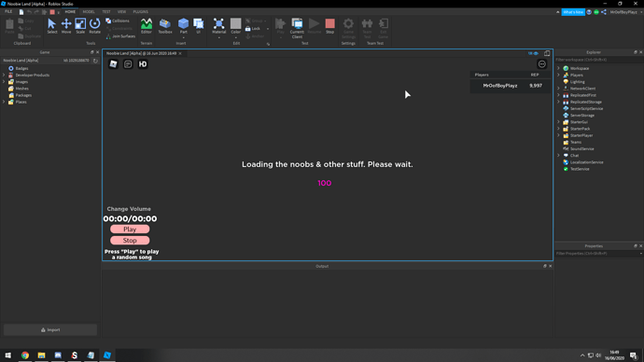Open the notification center icon

634,355
